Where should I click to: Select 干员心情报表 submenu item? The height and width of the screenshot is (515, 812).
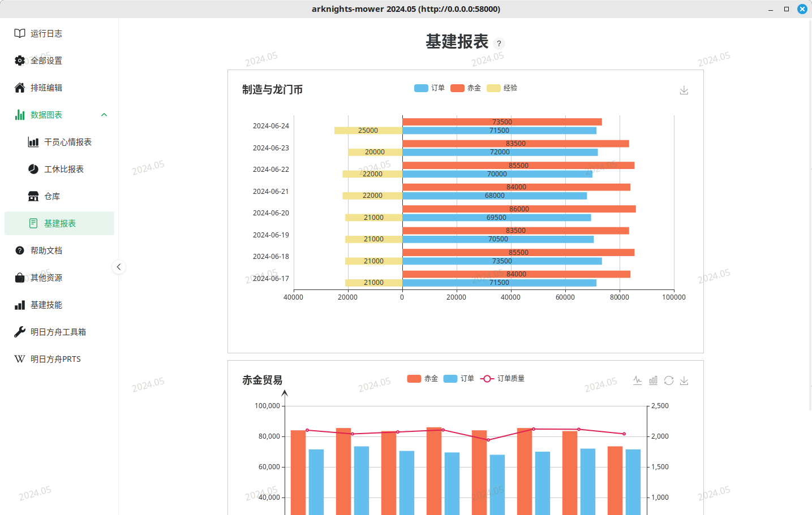tap(59, 142)
